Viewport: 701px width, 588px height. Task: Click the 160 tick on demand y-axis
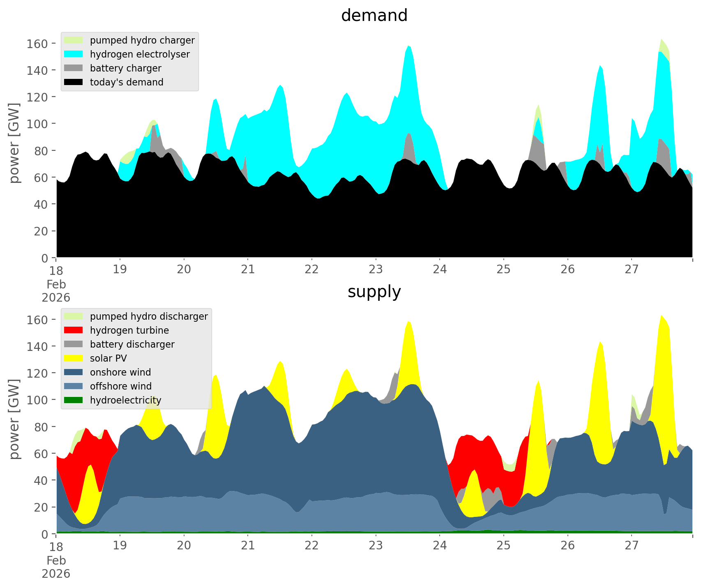tap(37, 44)
